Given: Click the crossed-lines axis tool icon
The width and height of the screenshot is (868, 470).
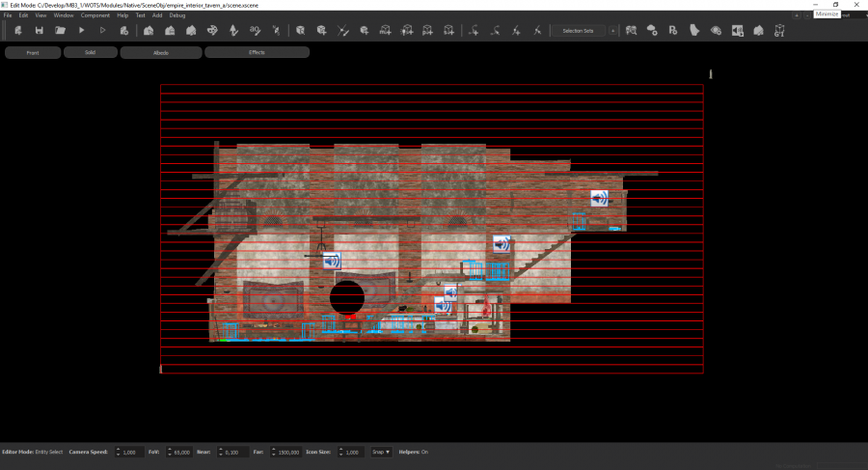Looking at the screenshot, I should coord(342,31).
